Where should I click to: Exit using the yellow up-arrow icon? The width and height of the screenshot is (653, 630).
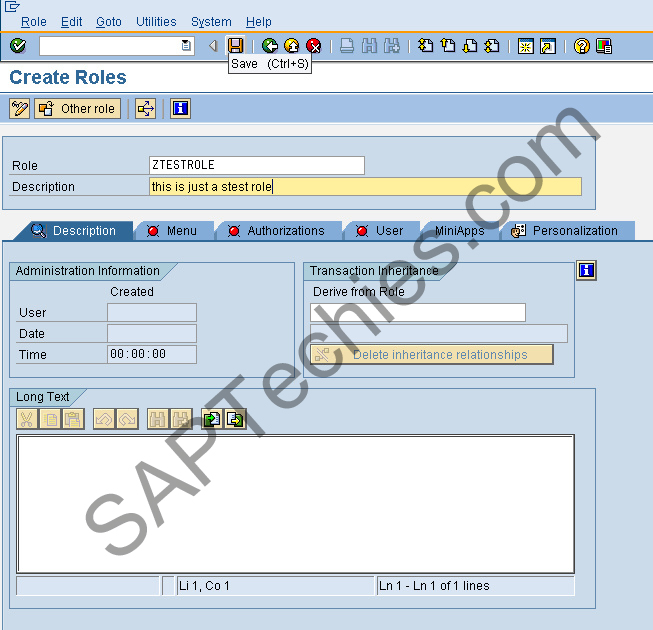[292, 45]
